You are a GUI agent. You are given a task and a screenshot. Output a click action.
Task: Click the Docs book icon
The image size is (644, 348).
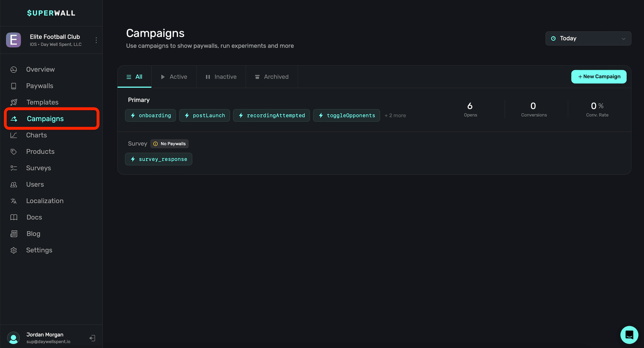click(14, 217)
